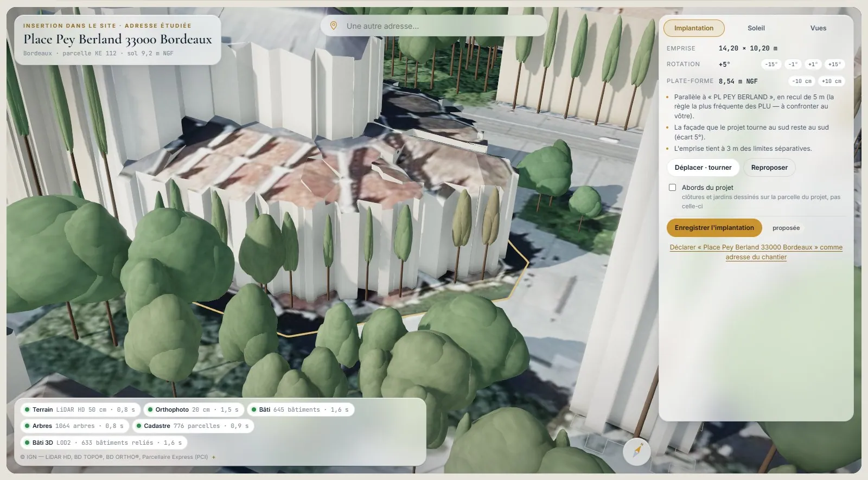Open the Soleil tab

(x=756, y=28)
